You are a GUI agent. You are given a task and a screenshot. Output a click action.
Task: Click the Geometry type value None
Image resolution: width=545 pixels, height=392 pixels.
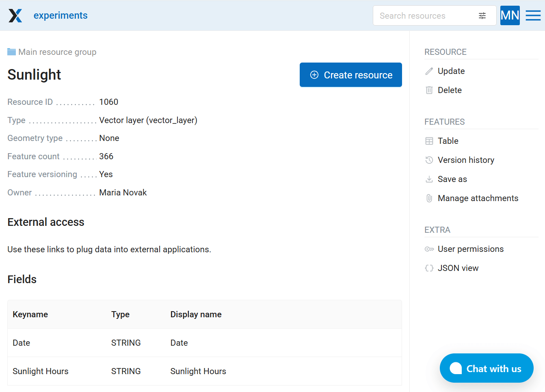[x=109, y=138]
